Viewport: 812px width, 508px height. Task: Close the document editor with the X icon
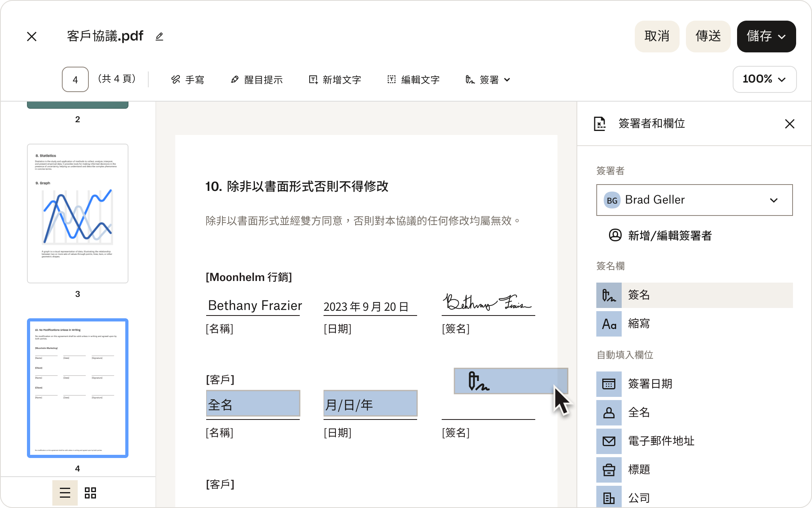tap(32, 37)
